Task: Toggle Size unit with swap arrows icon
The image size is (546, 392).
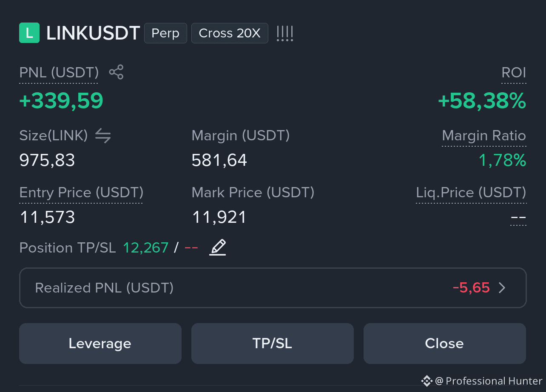Action: tap(103, 136)
